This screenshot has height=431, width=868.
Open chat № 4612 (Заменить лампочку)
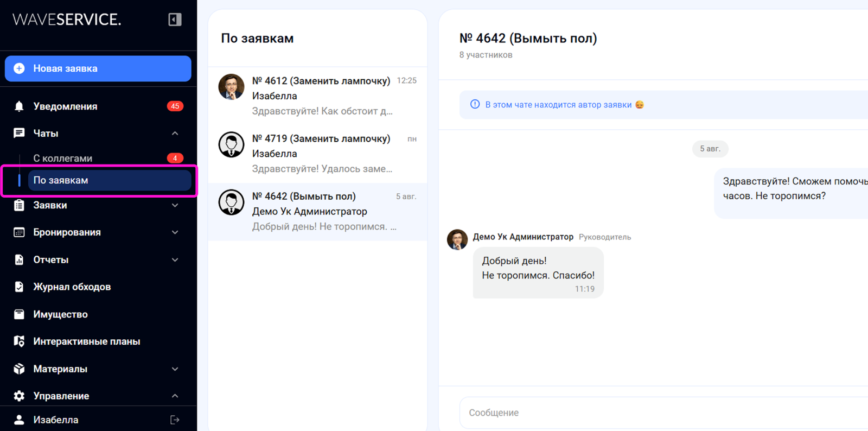pyautogui.click(x=317, y=96)
